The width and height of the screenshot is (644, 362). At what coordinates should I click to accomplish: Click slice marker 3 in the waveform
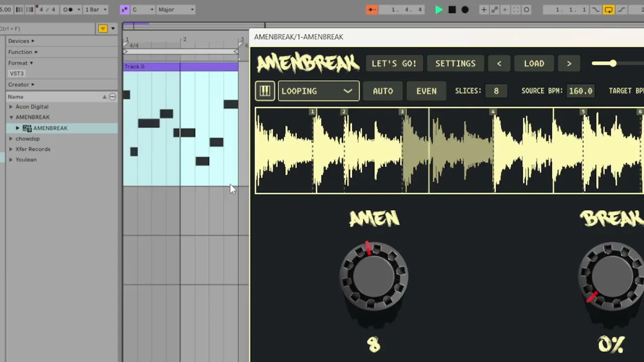(x=402, y=112)
